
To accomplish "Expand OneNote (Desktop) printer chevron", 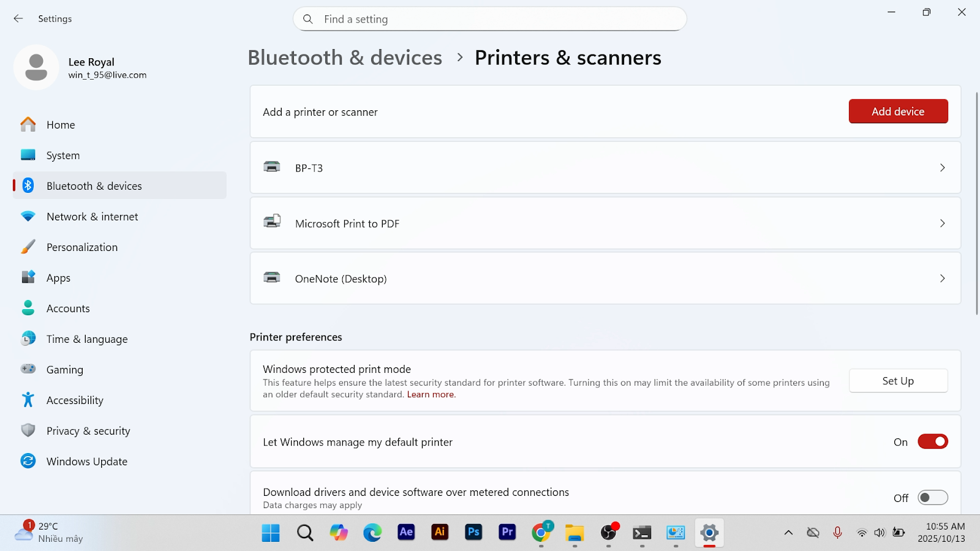I will pyautogui.click(x=942, y=279).
